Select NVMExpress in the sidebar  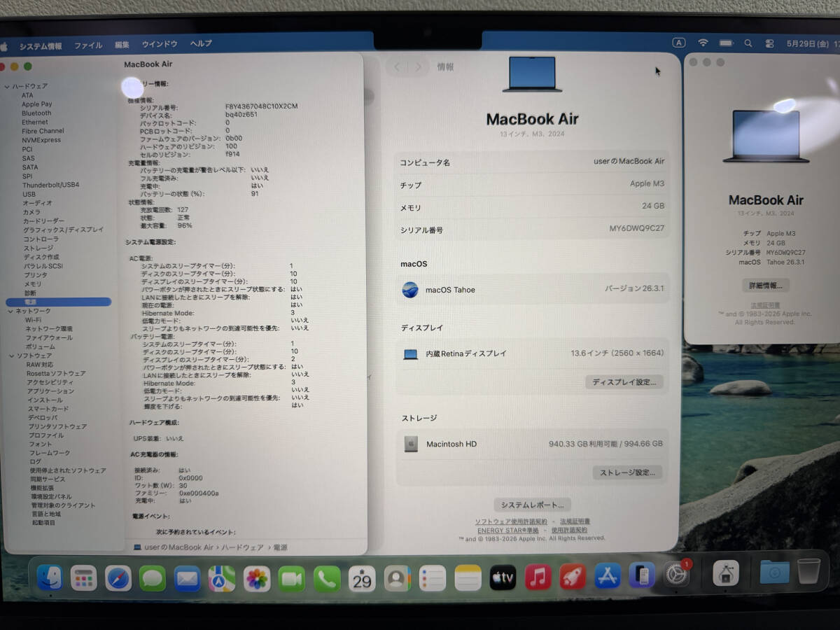click(41, 140)
